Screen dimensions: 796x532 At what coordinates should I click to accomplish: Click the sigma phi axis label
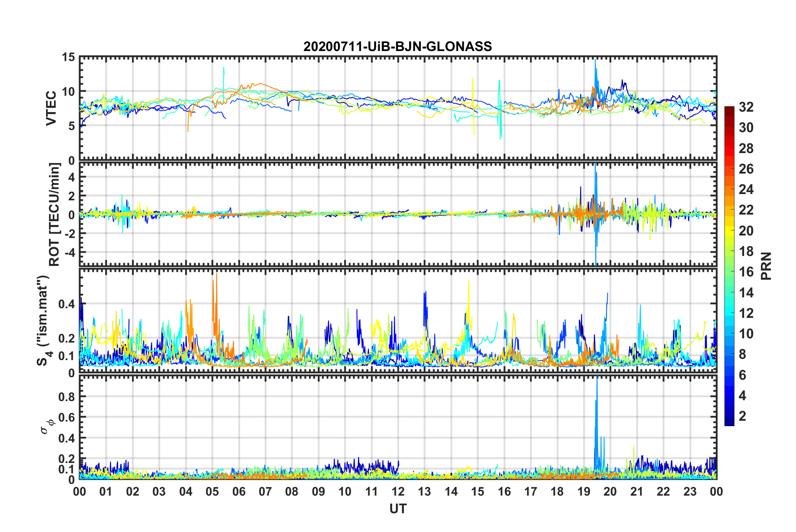47,427
